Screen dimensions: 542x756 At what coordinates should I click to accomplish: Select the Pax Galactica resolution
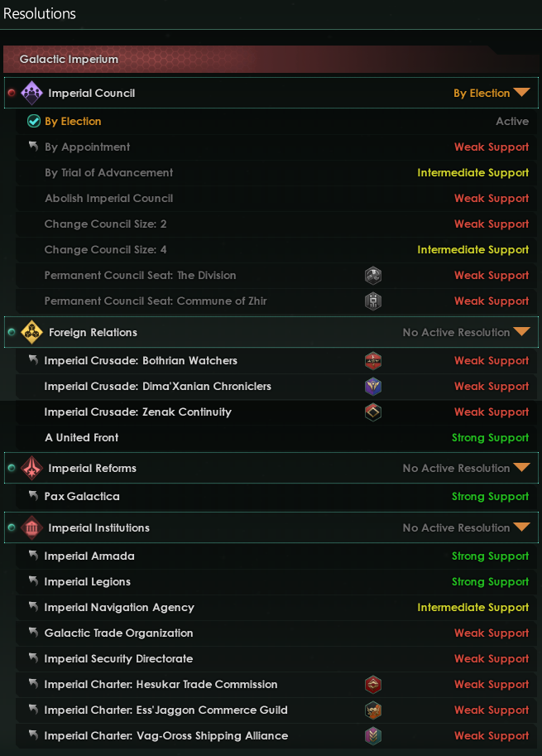[x=82, y=496]
